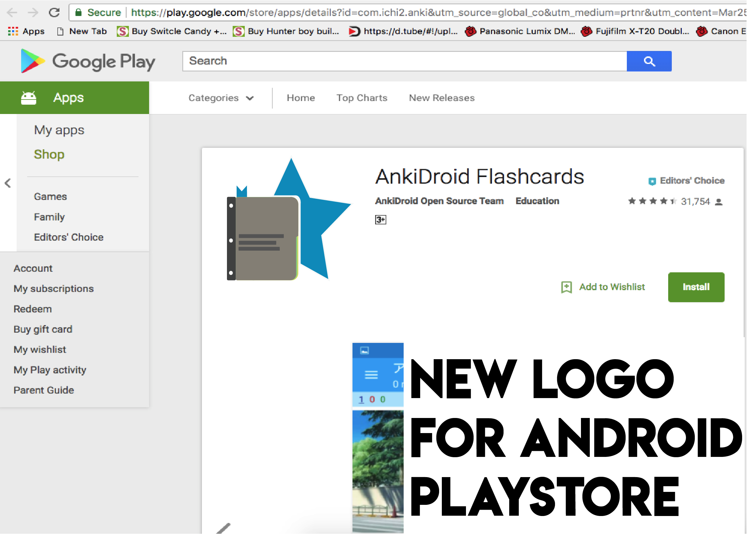
Task: Open AnkiDroid Open Source Team developer page
Action: [439, 201]
